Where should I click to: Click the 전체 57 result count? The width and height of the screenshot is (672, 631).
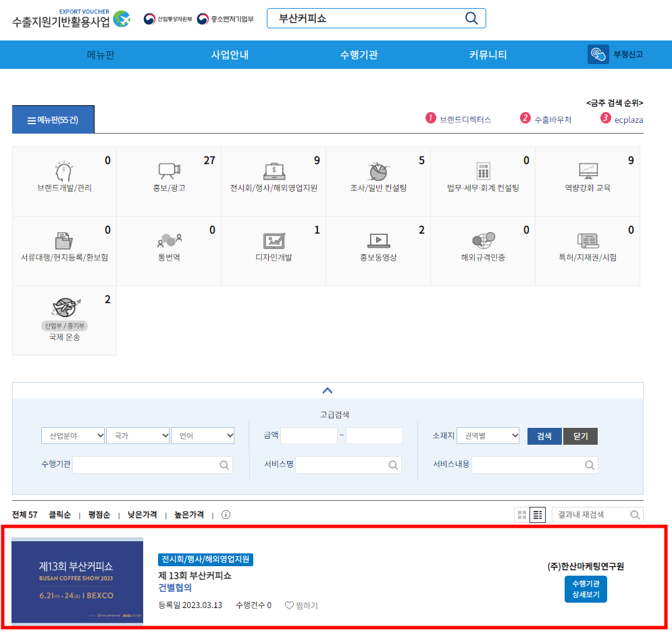(24, 514)
